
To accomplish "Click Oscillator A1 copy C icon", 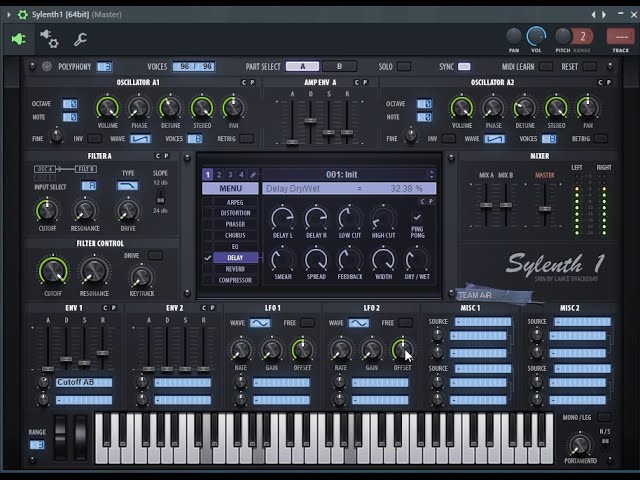I will [244, 82].
